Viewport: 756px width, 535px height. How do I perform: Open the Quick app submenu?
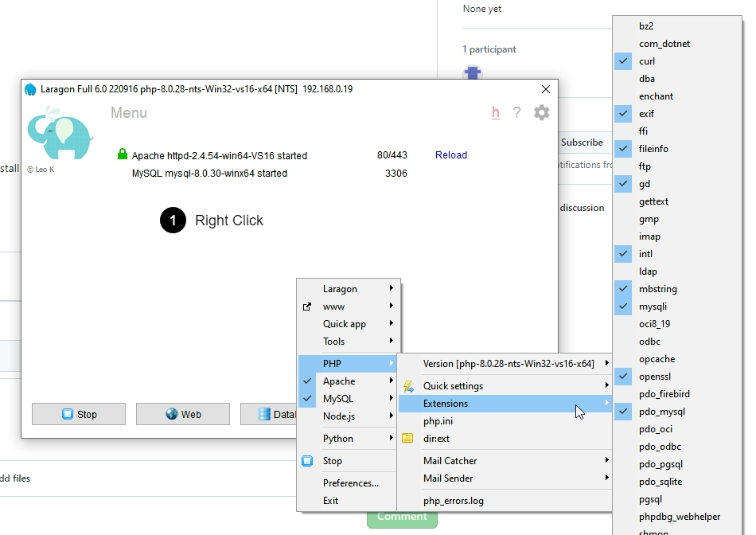click(x=349, y=324)
